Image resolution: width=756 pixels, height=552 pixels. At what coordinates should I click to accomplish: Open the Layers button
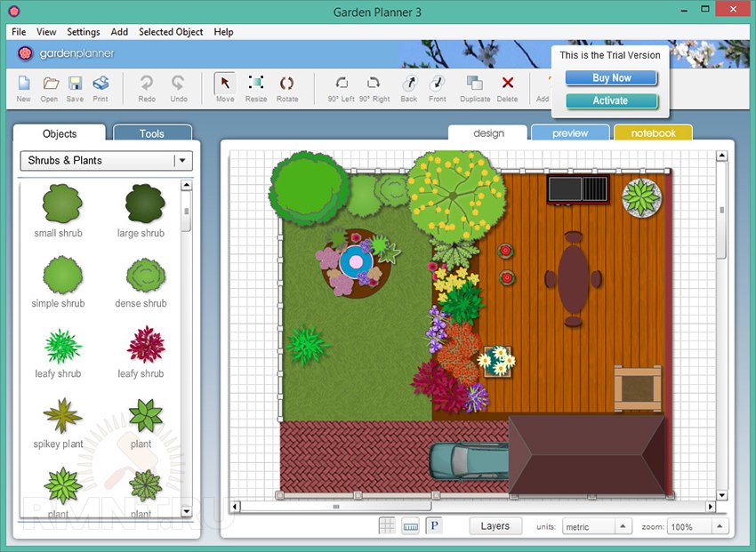click(495, 526)
